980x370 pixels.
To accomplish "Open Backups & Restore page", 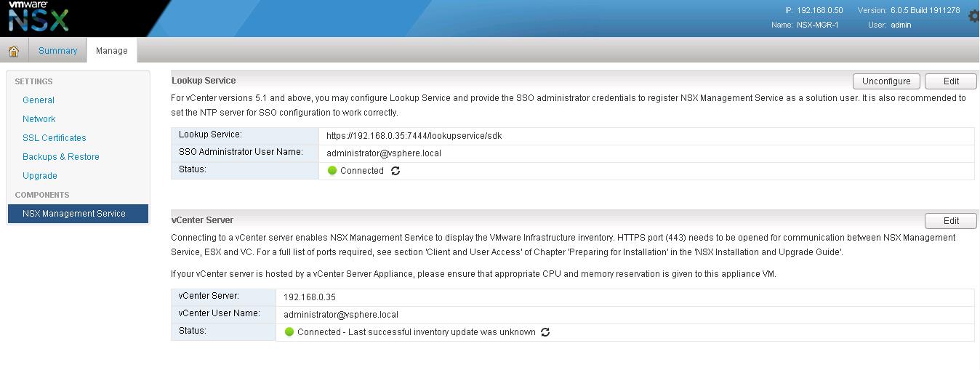I will 61,157.
